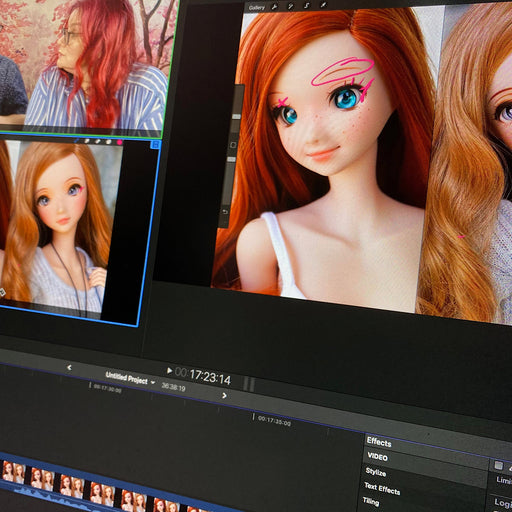Viewport: 512px width, 512px height.
Task: Click the play button beside the timecode
Action: [x=169, y=370]
